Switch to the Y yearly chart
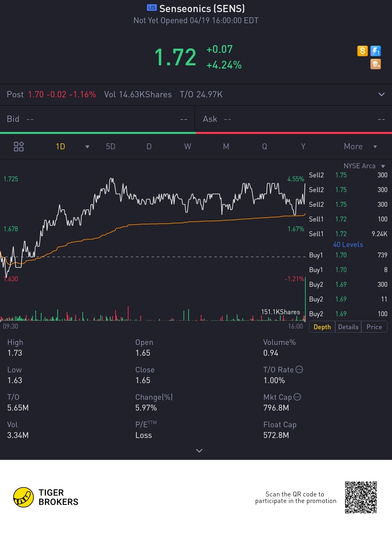The height and width of the screenshot is (535, 392). coord(303,147)
